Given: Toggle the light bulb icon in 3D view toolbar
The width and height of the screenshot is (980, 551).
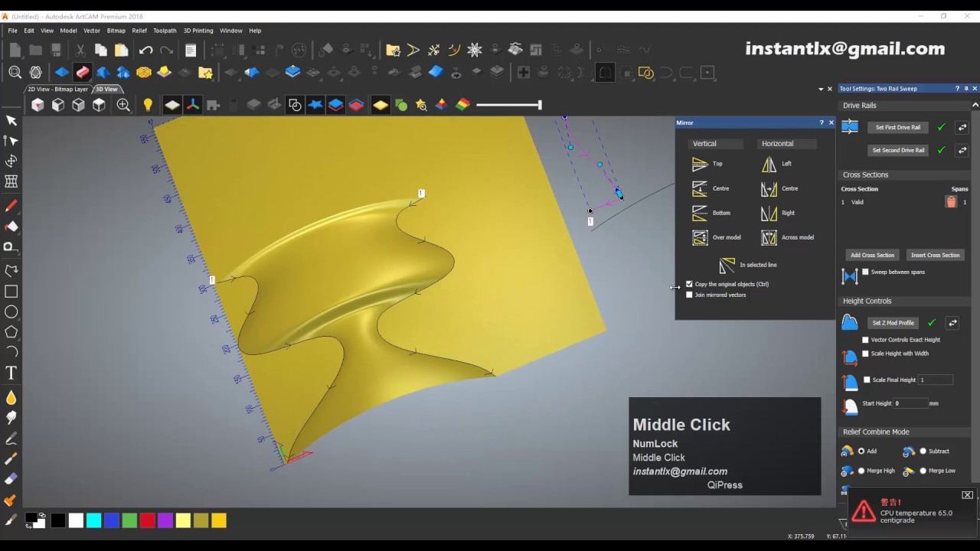Looking at the screenshot, I should [148, 105].
